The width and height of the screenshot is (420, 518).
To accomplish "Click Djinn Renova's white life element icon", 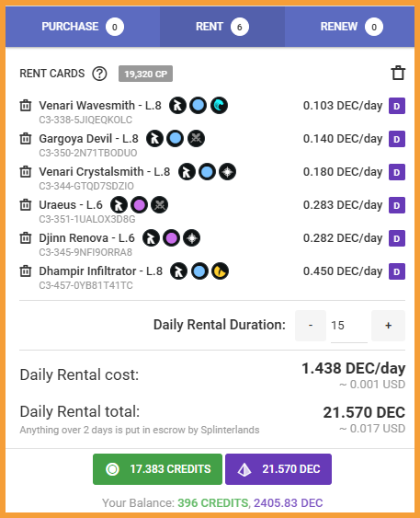I will 192,238.
